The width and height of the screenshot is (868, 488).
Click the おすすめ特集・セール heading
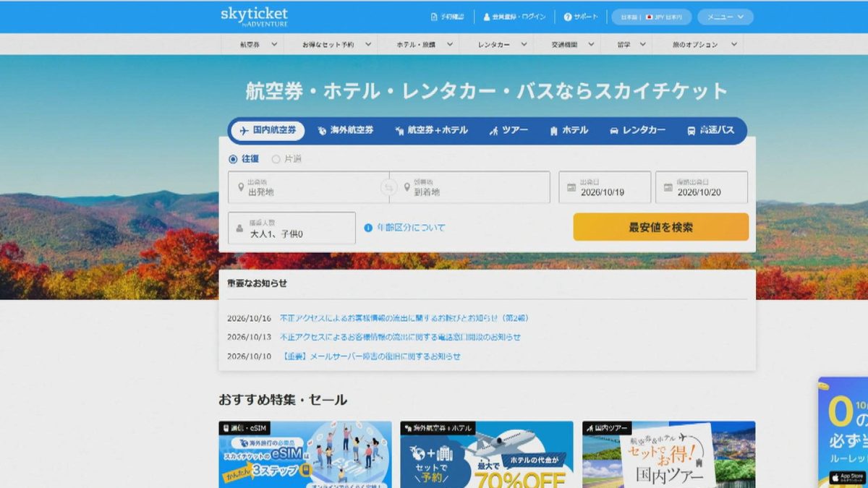point(283,400)
